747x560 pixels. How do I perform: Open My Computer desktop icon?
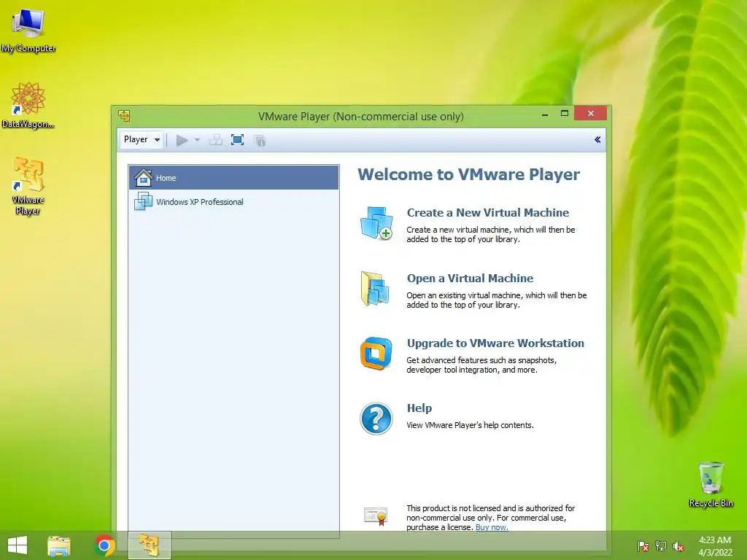click(x=28, y=30)
